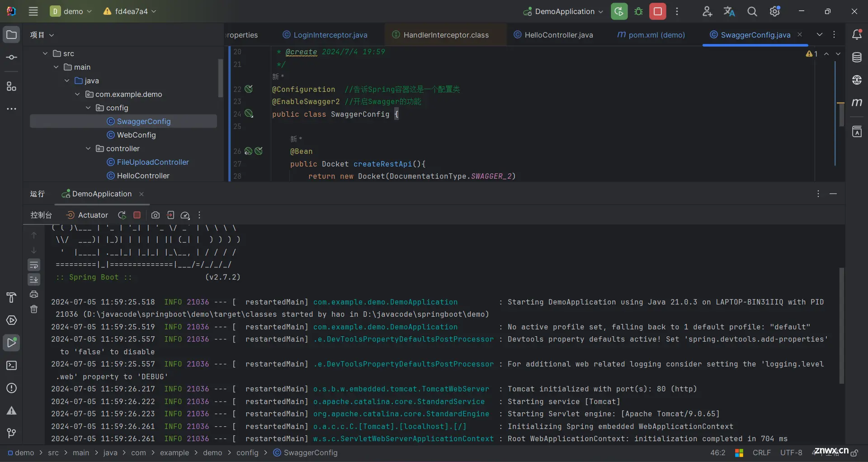Hide the Run tool window
This screenshot has width=868, height=462.
click(x=833, y=194)
